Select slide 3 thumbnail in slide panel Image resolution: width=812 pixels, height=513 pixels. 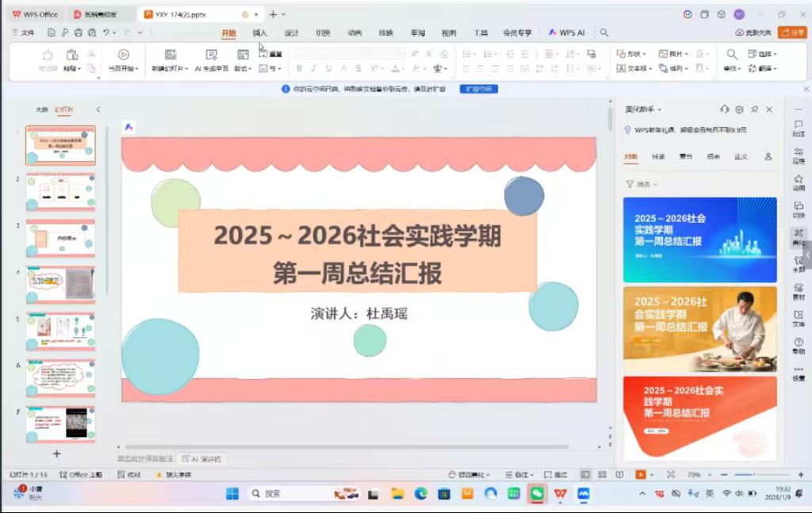click(x=60, y=239)
